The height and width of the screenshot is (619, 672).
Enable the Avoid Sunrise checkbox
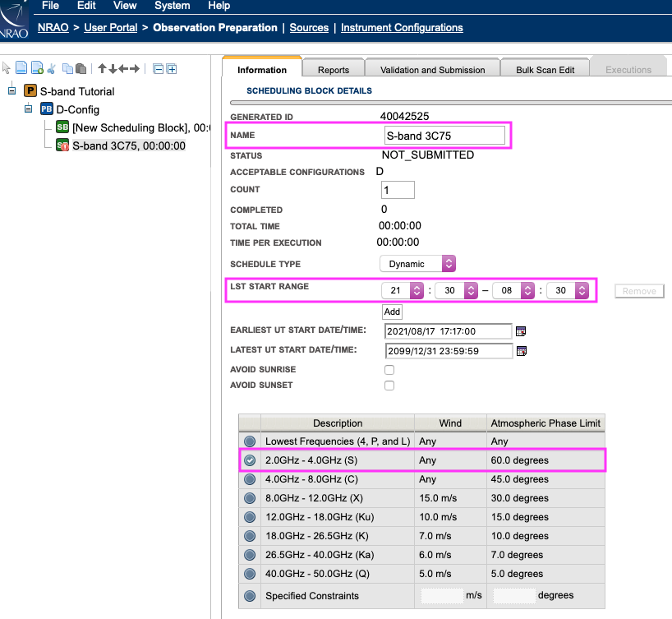coord(389,370)
